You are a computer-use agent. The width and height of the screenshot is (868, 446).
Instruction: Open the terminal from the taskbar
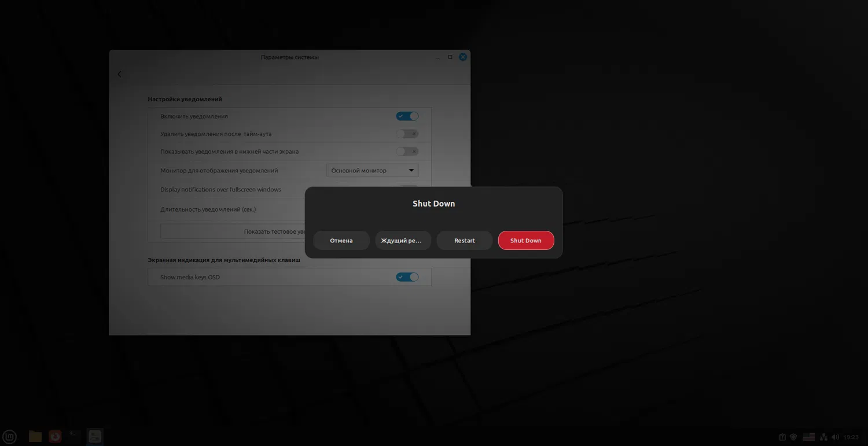coord(75,437)
